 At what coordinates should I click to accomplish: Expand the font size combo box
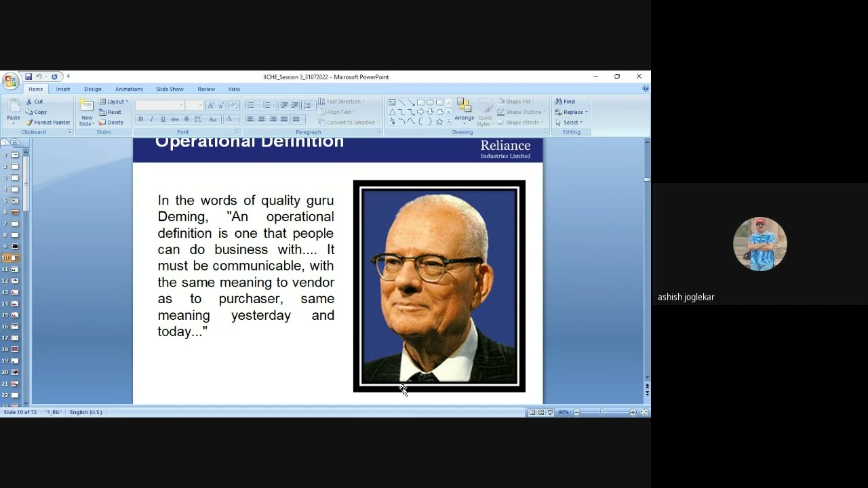coord(200,105)
